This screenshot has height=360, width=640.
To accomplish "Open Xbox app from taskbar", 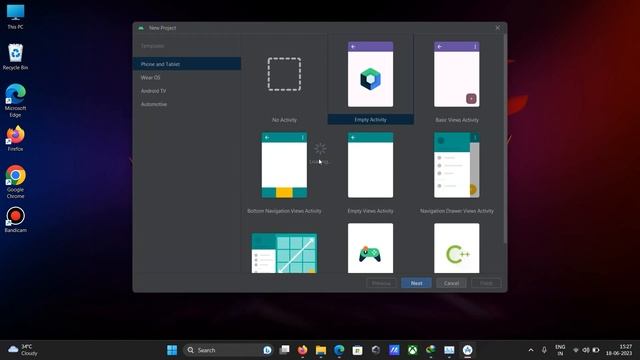I will [413, 350].
